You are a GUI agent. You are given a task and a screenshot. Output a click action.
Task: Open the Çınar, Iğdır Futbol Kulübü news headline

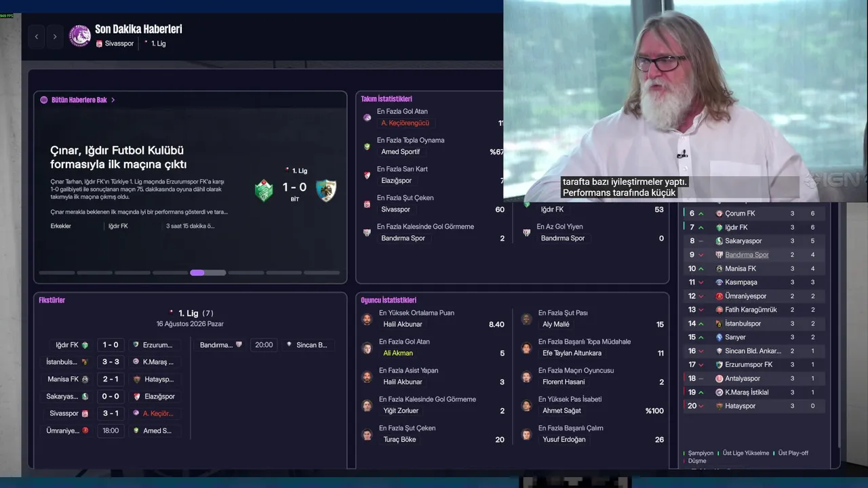tap(118, 157)
